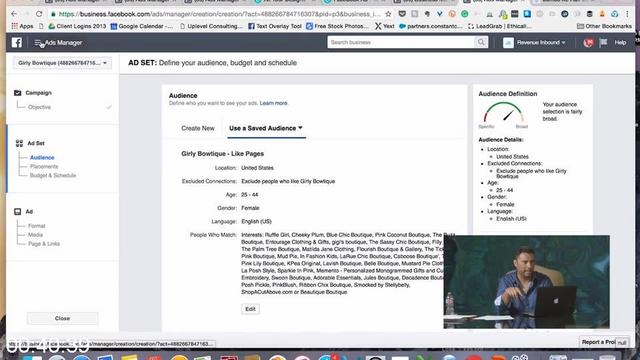Image resolution: width=640 pixels, height=360 pixels.
Task: Click the audience size gauge meter
Action: (x=503, y=113)
